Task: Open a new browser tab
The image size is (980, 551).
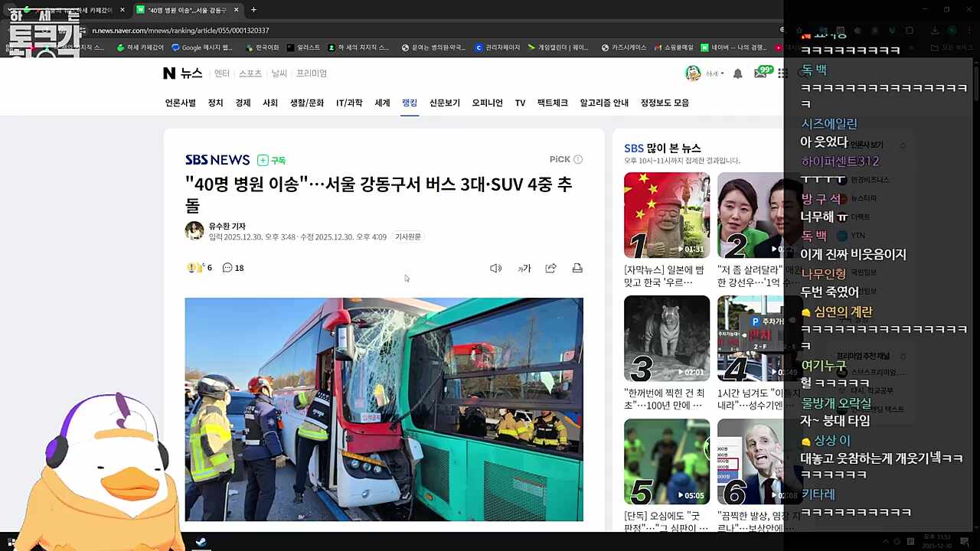Action: (x=253, y=10)
